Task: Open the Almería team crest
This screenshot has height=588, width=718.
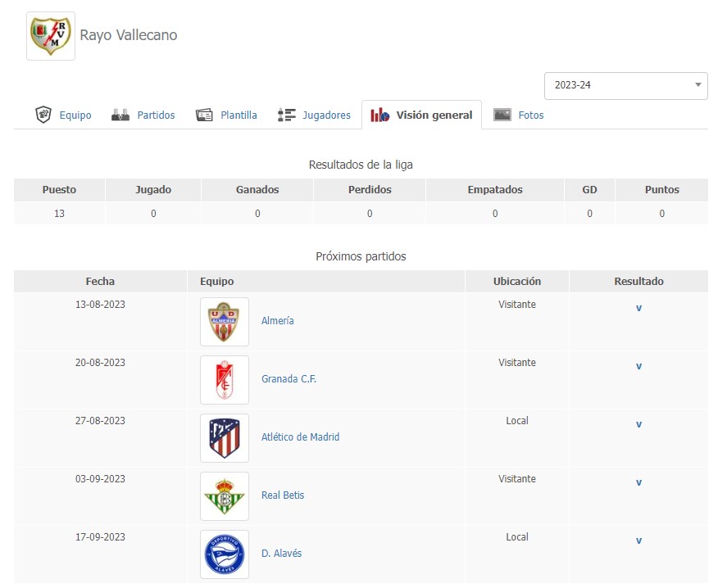Action: click(224, 322)
